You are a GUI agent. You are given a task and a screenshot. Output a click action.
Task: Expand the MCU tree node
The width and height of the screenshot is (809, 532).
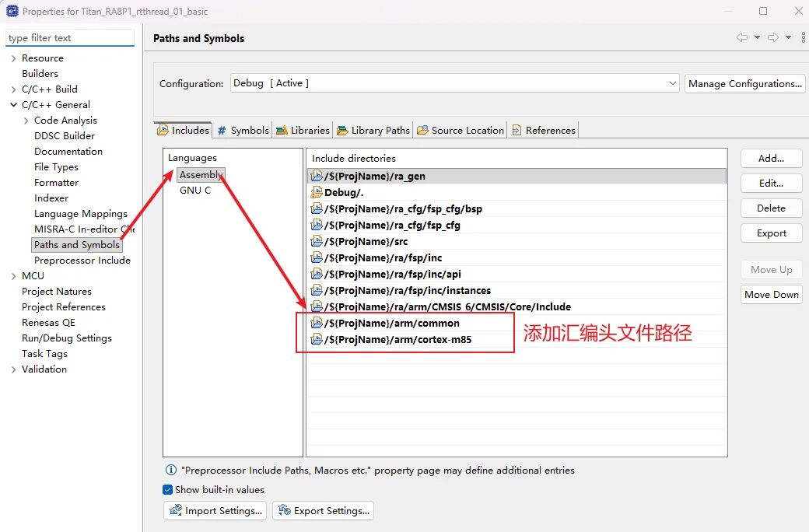12,275
